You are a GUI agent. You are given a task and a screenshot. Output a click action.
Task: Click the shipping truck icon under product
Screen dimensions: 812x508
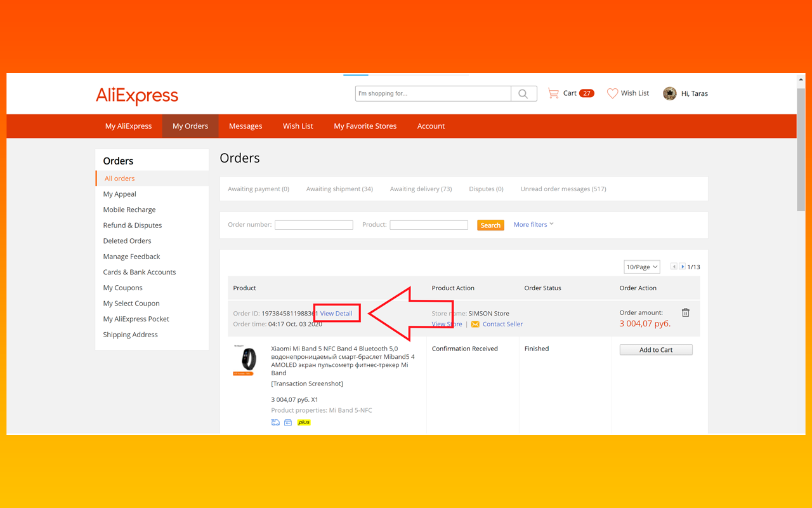[x=275, y=422]
